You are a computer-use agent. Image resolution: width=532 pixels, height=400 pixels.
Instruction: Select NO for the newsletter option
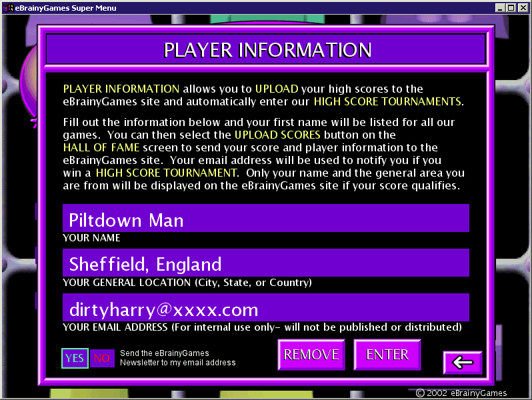tap(102, 358)
